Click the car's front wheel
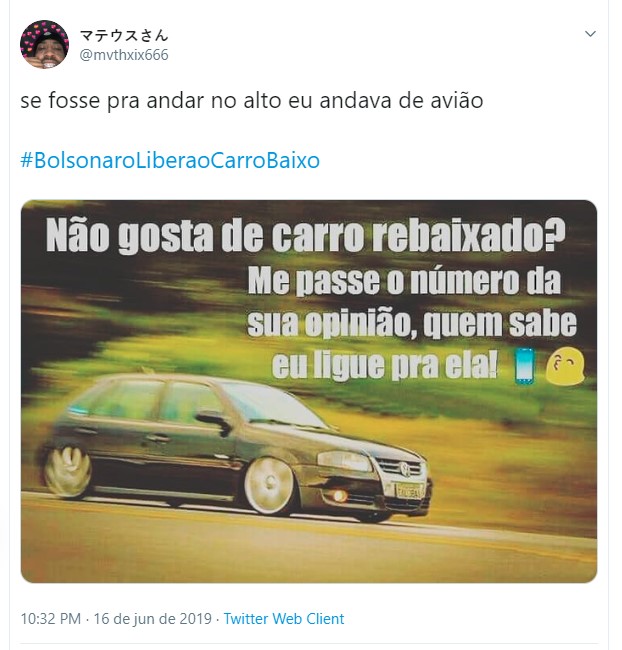This screenshot has width=622, height=650. [270, 485]
